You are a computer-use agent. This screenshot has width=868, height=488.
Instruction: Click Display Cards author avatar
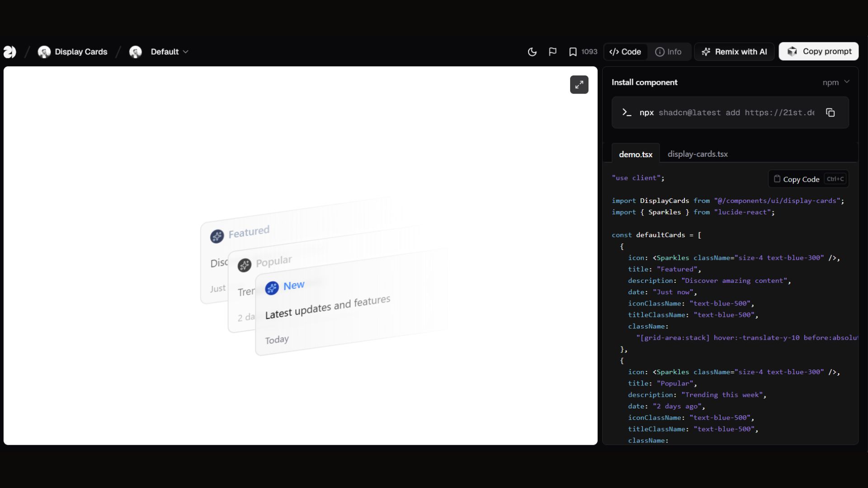(44, 52)
